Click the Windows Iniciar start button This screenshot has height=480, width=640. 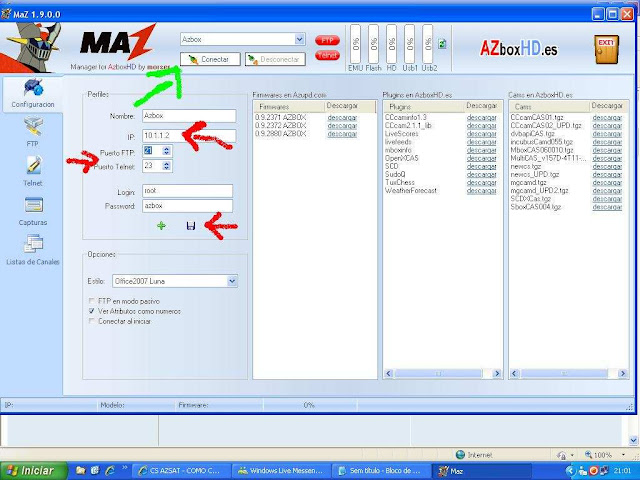[33, 471]
